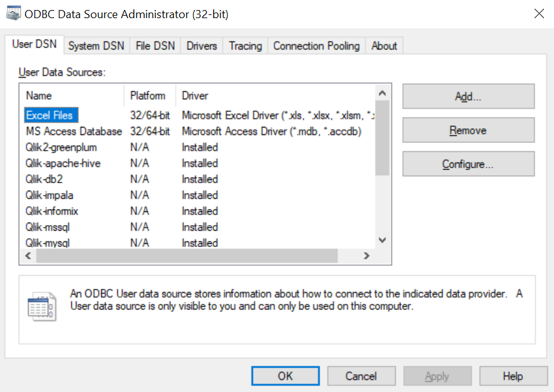This screenshot has width=554, height=392.
Task: Go to the Connection Pooling tab
Action: 316,46
